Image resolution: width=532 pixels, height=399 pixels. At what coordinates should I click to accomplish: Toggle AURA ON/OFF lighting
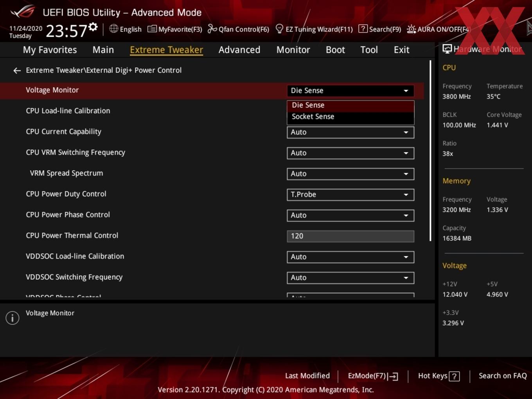[x=438, y=29]
